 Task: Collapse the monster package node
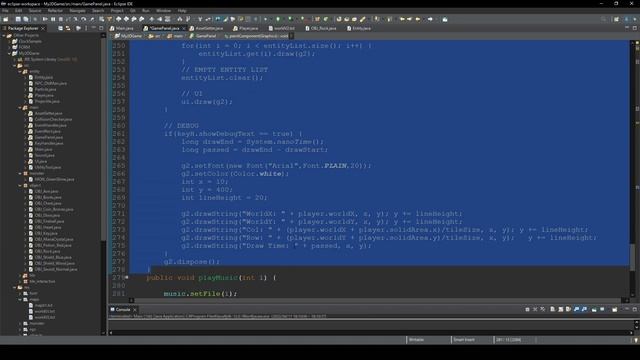point(20,173)
